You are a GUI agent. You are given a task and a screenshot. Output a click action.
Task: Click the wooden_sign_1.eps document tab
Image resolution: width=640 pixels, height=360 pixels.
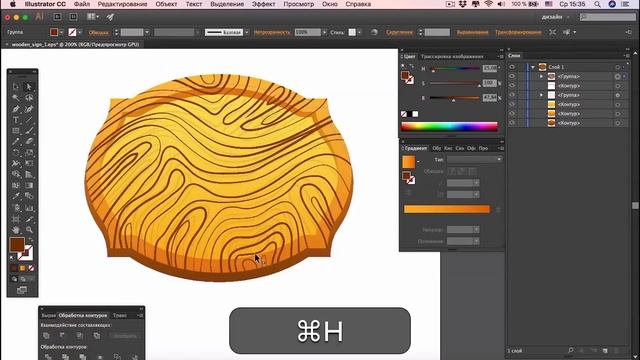click(75, 44)
